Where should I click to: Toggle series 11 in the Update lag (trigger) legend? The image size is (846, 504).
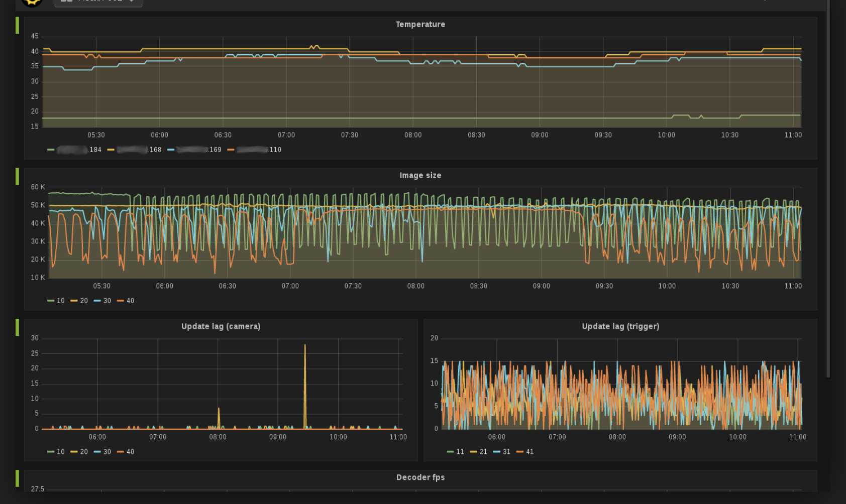point(456,452)
